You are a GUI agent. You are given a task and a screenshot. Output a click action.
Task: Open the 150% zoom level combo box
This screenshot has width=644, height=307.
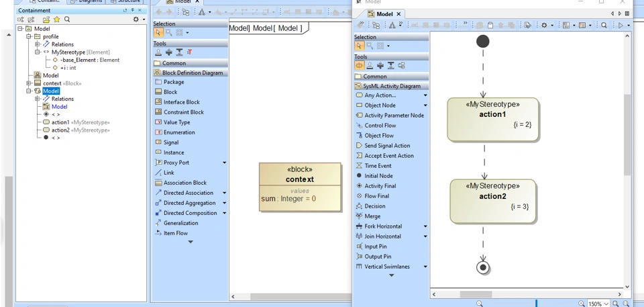click(x=599, y=304)
